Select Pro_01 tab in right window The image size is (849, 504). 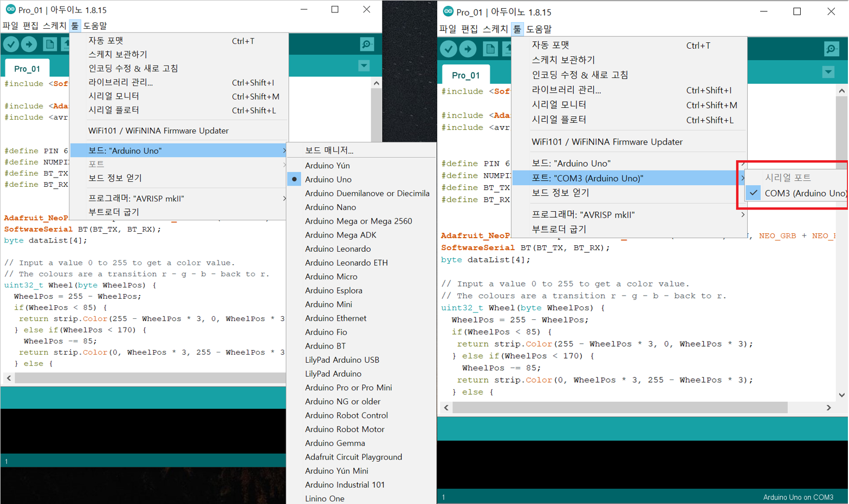coord(466,75)
